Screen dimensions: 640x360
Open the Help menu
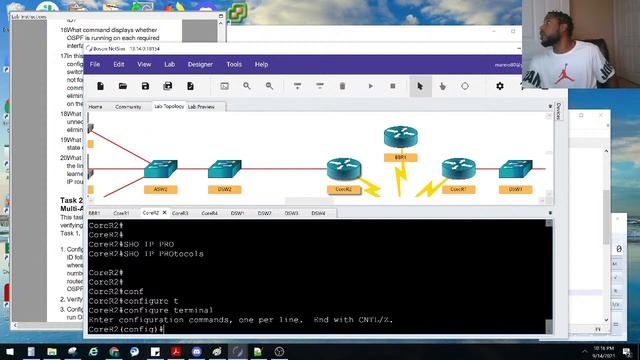pyautogui.click(x=261, y=64)
